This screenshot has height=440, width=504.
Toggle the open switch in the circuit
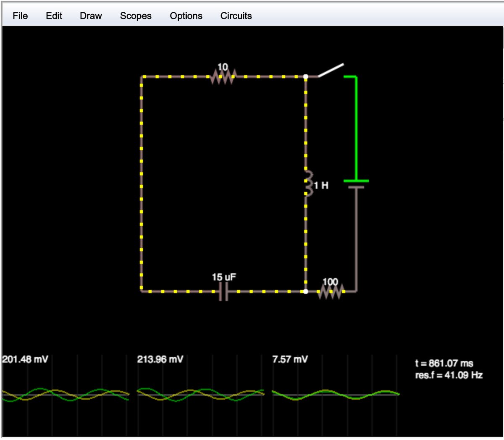coord(331,71)
